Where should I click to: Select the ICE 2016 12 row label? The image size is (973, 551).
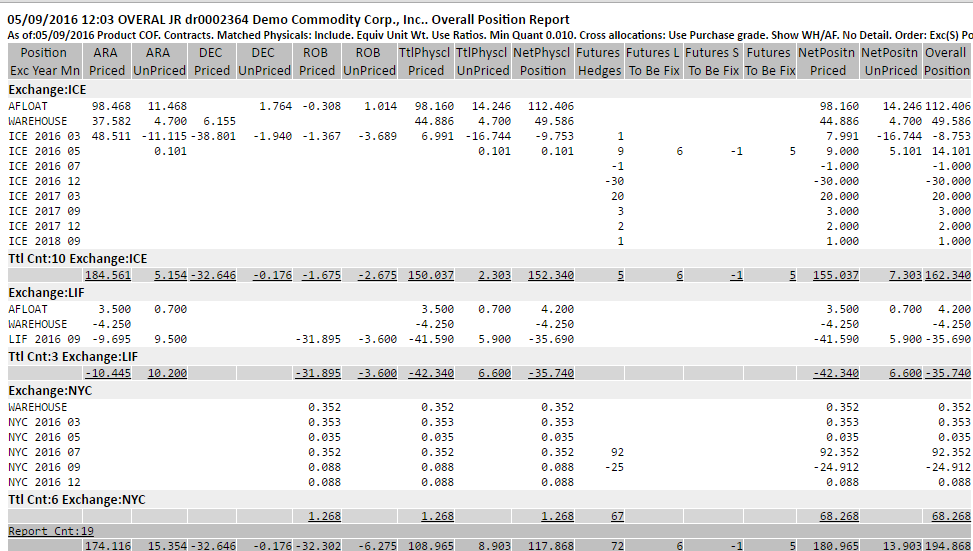44,181
